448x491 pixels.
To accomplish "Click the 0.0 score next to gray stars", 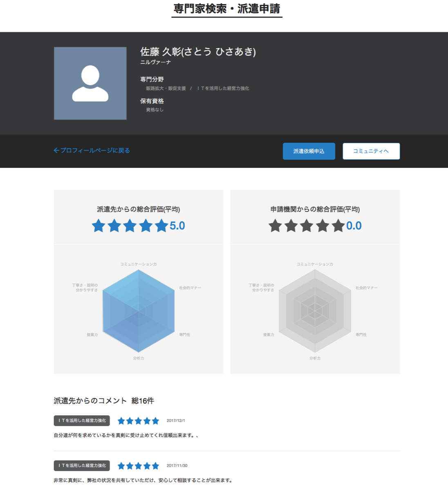I will click(354, 226).
